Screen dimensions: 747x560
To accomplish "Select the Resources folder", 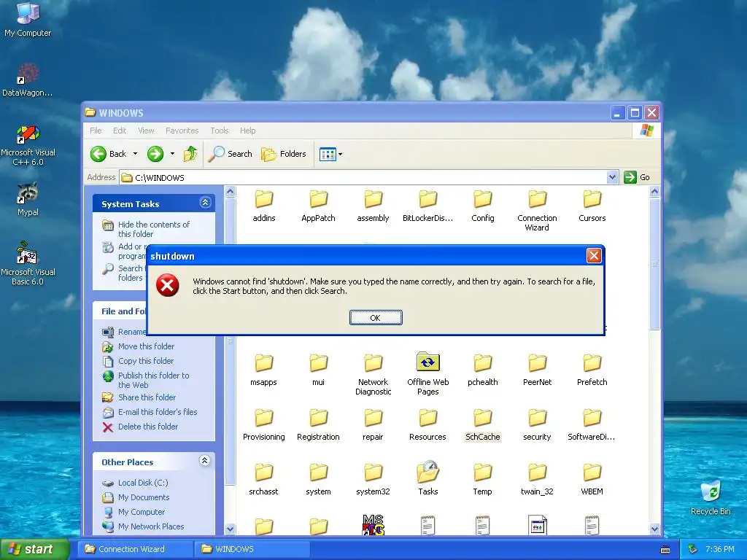I will pos(427,425).
